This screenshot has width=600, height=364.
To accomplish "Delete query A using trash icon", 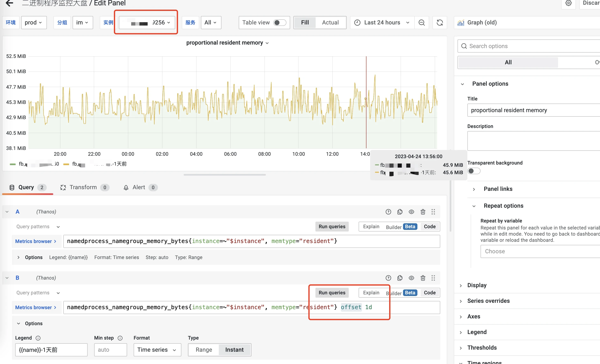I will pos(423,212).
